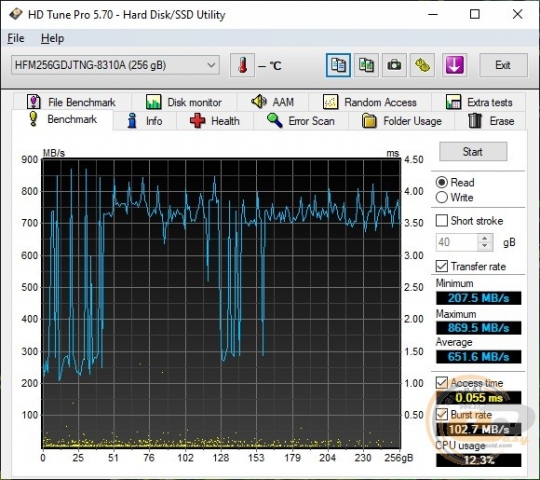
Task: Save screenshot with camera icon
Action: click(394, 65)
